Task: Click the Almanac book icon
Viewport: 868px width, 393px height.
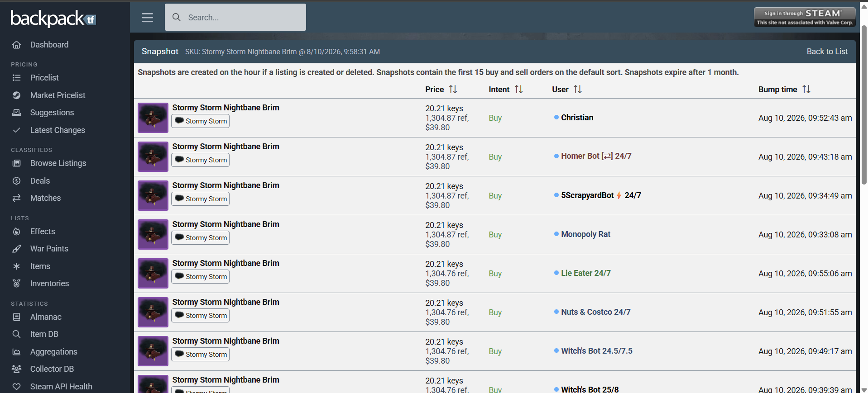Action: pyautogui.click(x=17, y=317)
